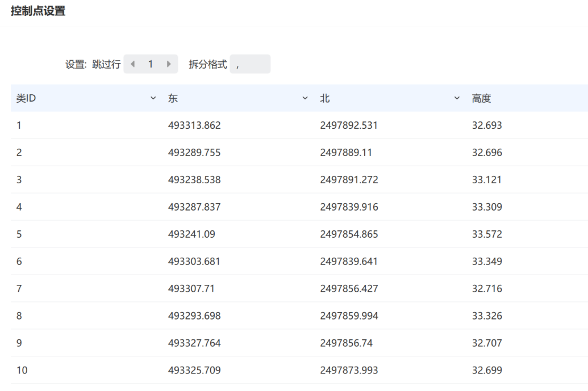The width and height of the screenshot is (588, 391).
Task: Select north value 2497892.531
Action: 349,125
